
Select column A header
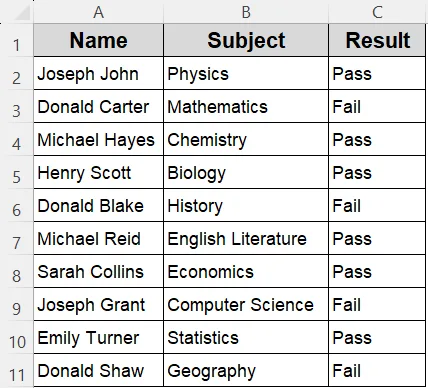tap(99, 12)
